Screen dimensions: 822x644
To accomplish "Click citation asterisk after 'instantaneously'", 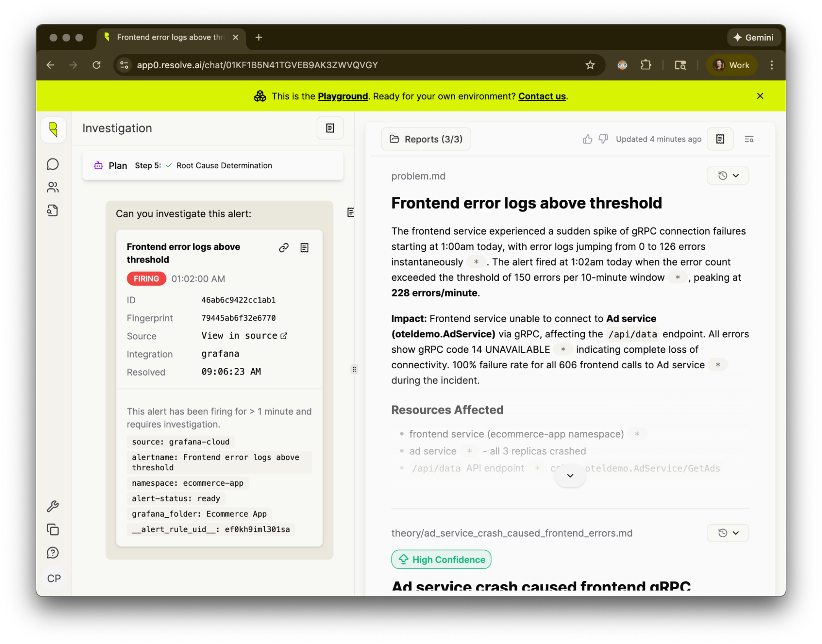I will 476,262.
